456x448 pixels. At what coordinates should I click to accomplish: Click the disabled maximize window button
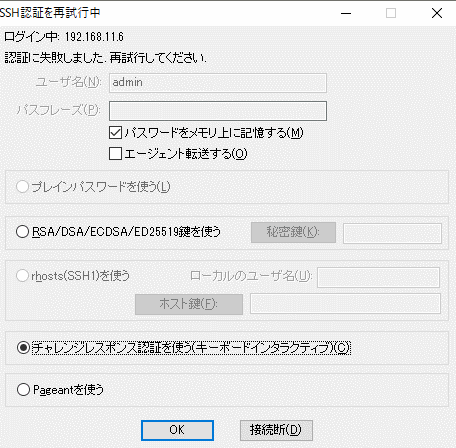click(391, 13)
